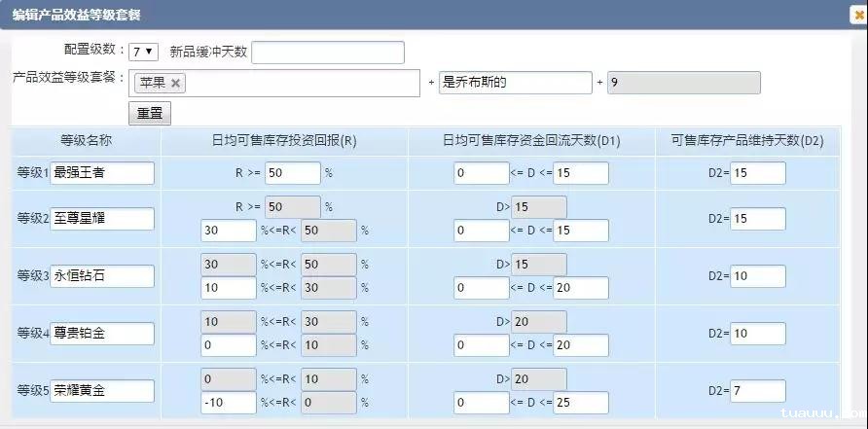The width and height of the screenshot is (868, 429).
Task: Click the 等级5 D upper limit field 25
Action: click(581, 403)
